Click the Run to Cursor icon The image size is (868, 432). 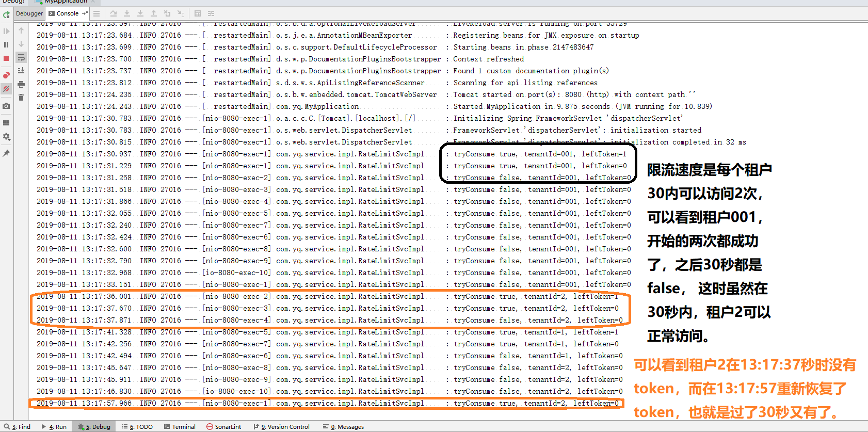(x=181, y=13)
